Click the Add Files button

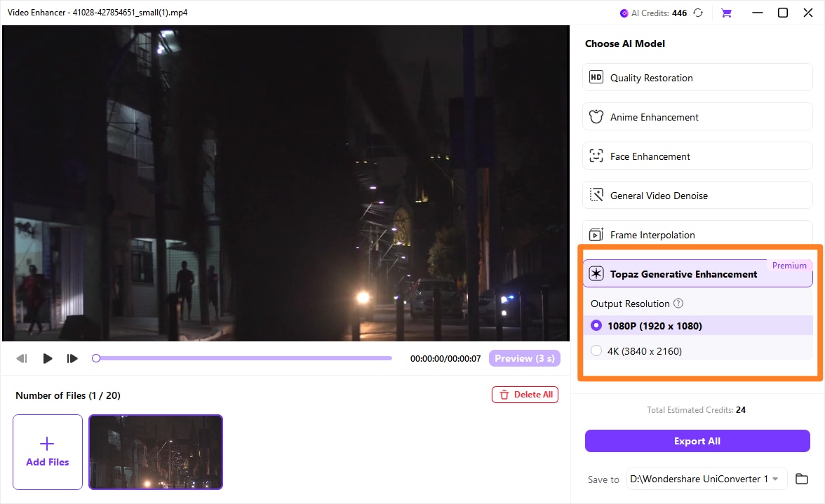pyautogui.click(x=48, y=452)
